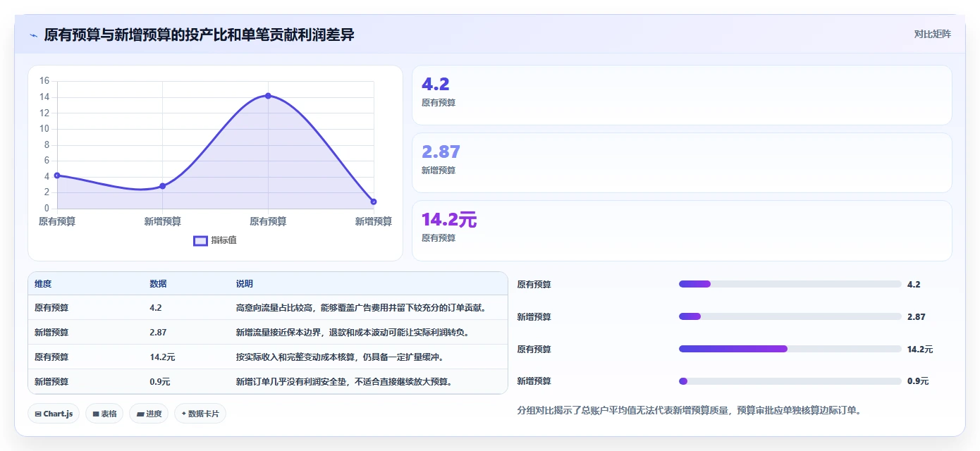Click the progress bar valued 14.2元
The image size is (980, 451).
[790, 349]
